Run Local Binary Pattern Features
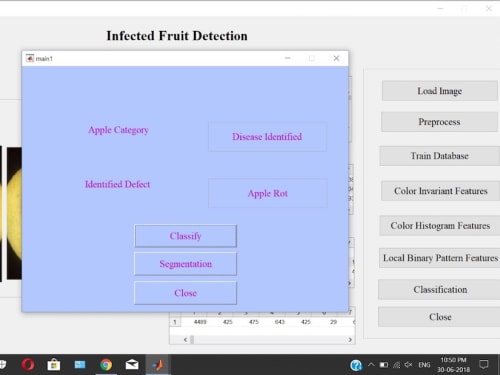500x375 pixels. click(440, 258)
